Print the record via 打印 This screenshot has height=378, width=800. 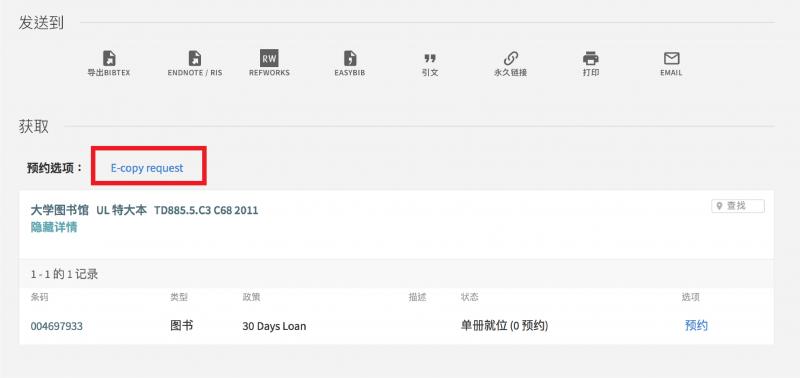591,64
